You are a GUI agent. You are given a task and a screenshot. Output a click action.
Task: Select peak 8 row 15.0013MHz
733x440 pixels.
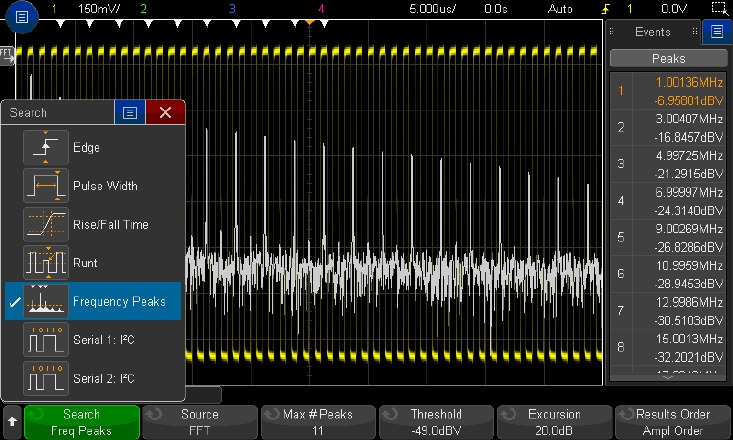(668, 347)
